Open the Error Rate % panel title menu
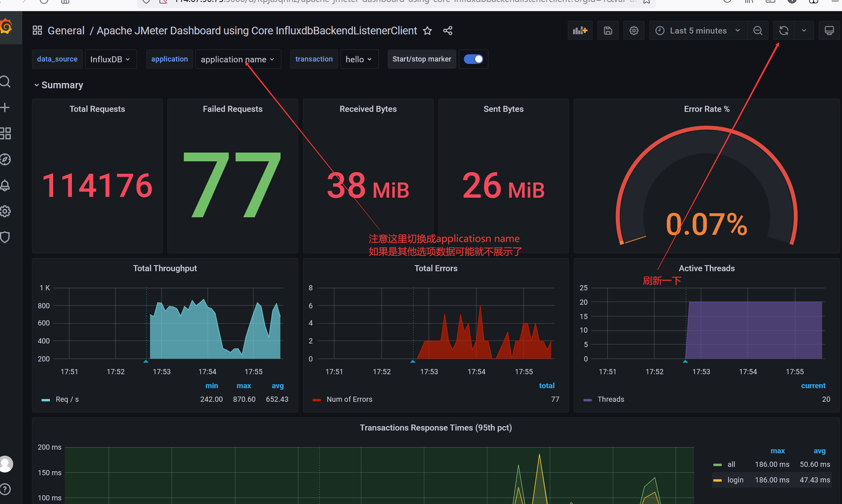Image resolution: width=842 pixels, height=504 pixels. pyautogui.click(x=707, y=109)
